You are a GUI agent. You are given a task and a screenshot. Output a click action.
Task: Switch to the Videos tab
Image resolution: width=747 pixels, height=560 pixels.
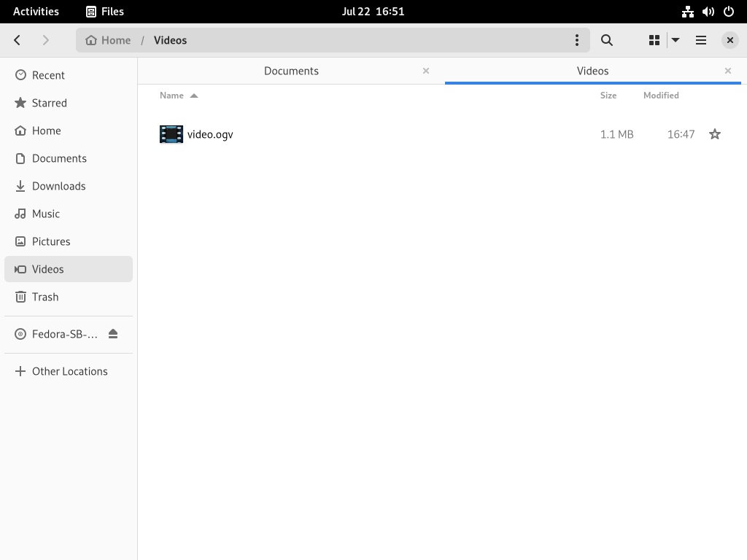592,71
